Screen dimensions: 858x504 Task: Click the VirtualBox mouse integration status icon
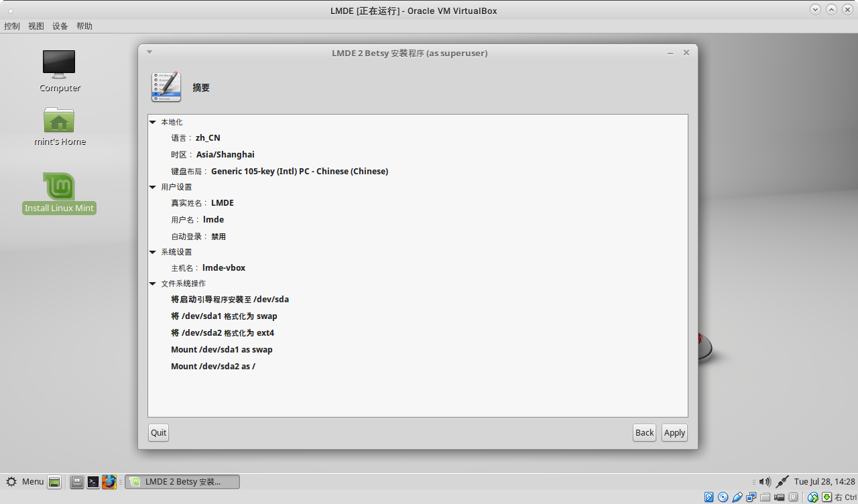813,497
